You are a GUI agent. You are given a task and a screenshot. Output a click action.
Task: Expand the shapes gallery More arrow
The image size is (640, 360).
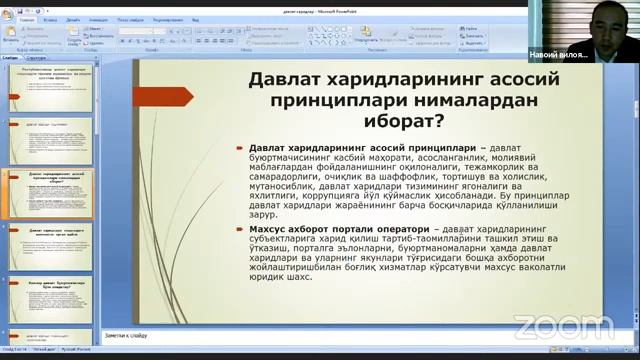point(349,42)
